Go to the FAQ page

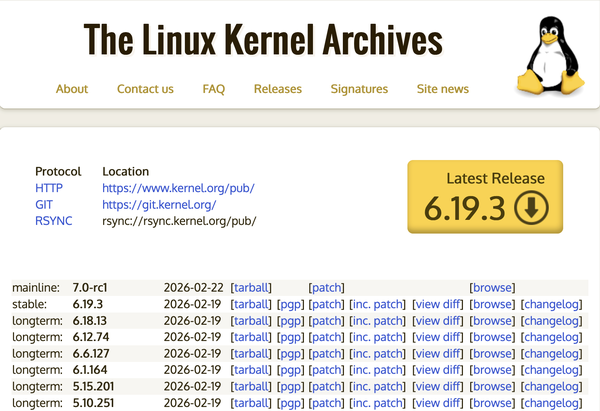(x=214, y=89)
